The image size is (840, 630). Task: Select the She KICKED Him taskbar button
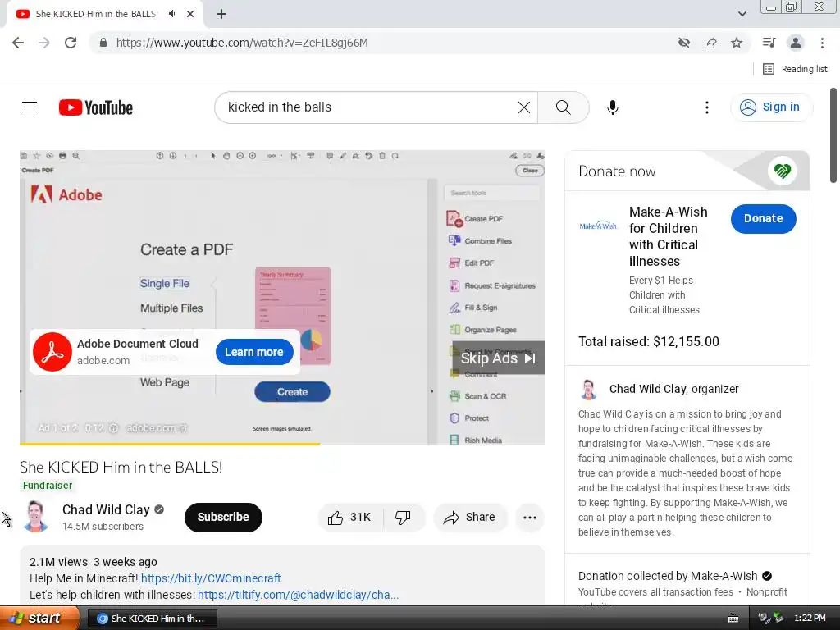pyautogui.click(x=152, y=619)
